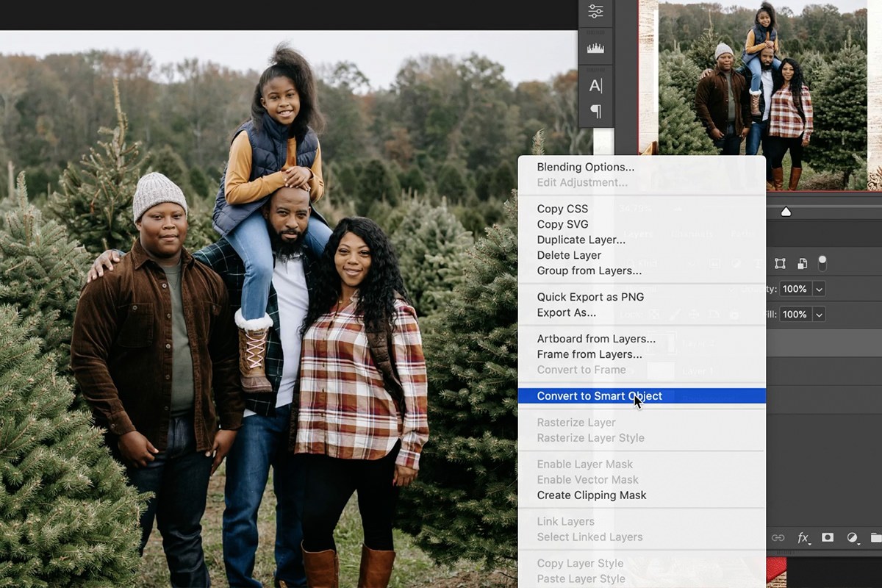Viewport: 882px width, 588px height.
Task: Add a layer mask
Action: pos(828,538)
